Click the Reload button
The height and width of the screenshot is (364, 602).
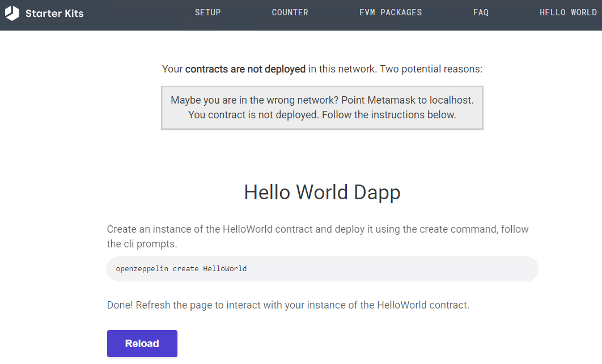(x=142, y=343)
